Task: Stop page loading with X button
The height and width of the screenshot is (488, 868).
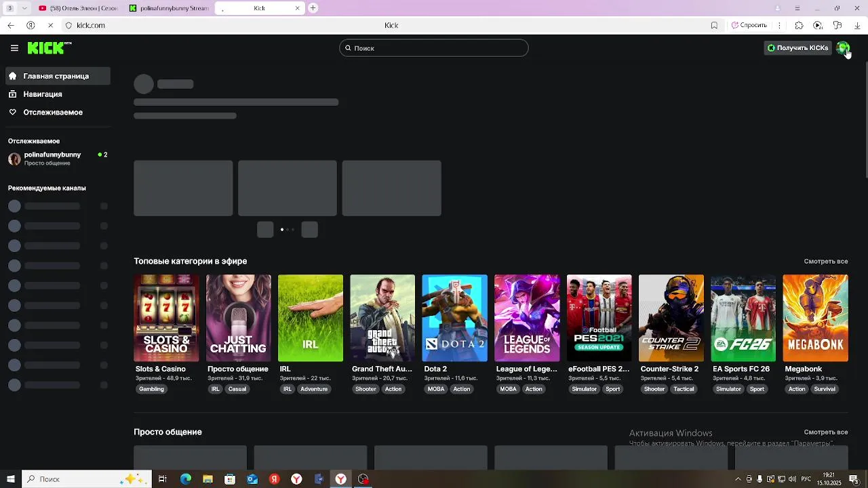Action: [x=50, y=25]
